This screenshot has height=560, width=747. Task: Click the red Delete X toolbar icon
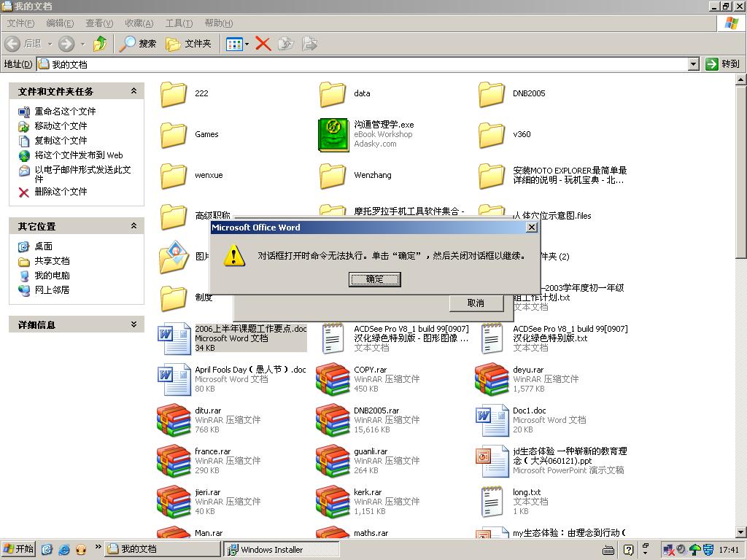point(263,44)
